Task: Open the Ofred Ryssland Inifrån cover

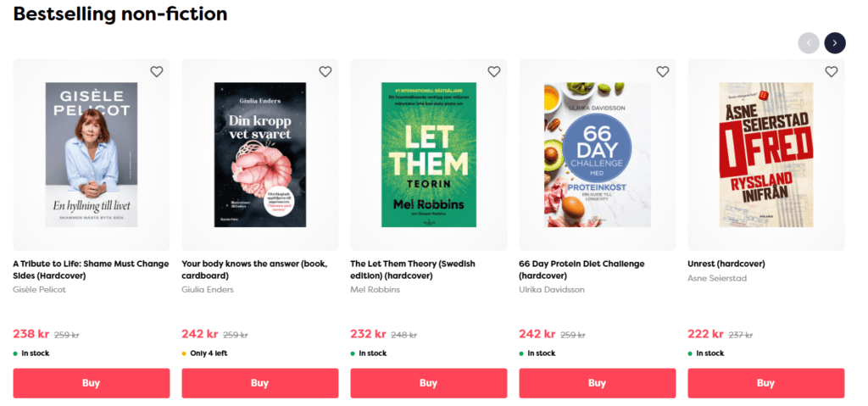Action: tap(766, 154)
